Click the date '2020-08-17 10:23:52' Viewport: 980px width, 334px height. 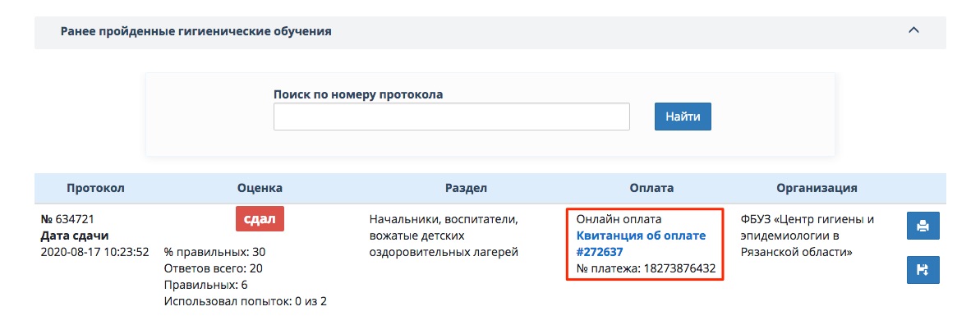point(94,251)
